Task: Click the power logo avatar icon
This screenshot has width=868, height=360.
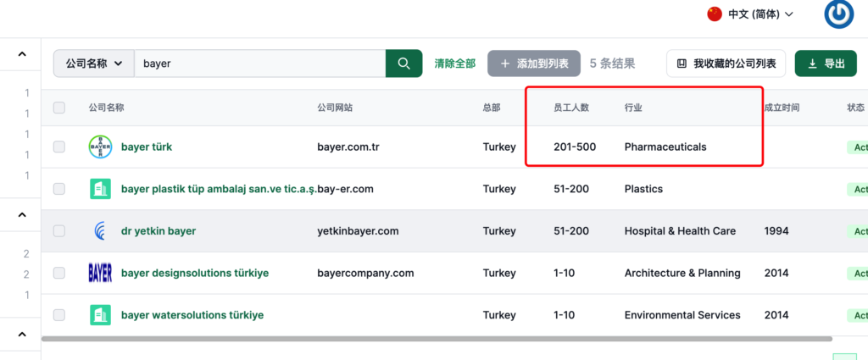Action: 838,14
